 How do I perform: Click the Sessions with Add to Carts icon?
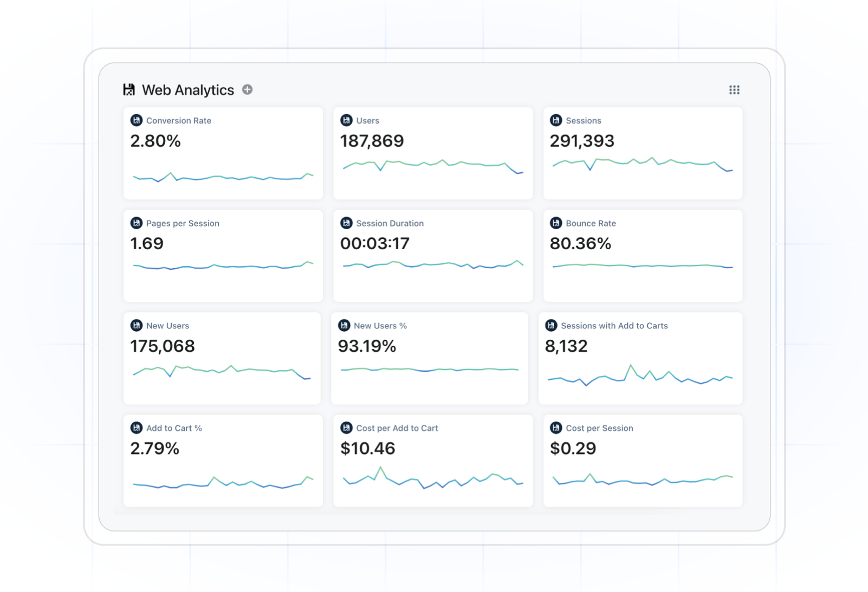(551, 325)
